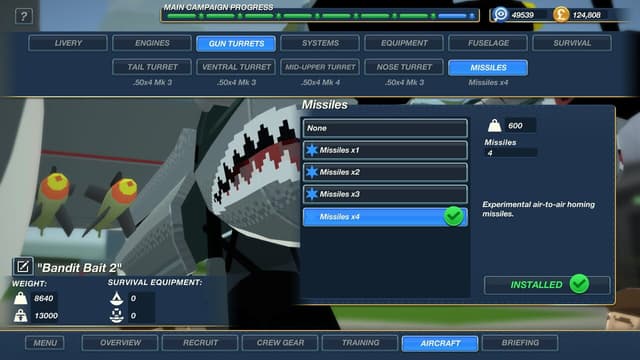Click the star icon beside Missiles x3
The width and height of the screenshot is (640, 360).
(312, 194)
